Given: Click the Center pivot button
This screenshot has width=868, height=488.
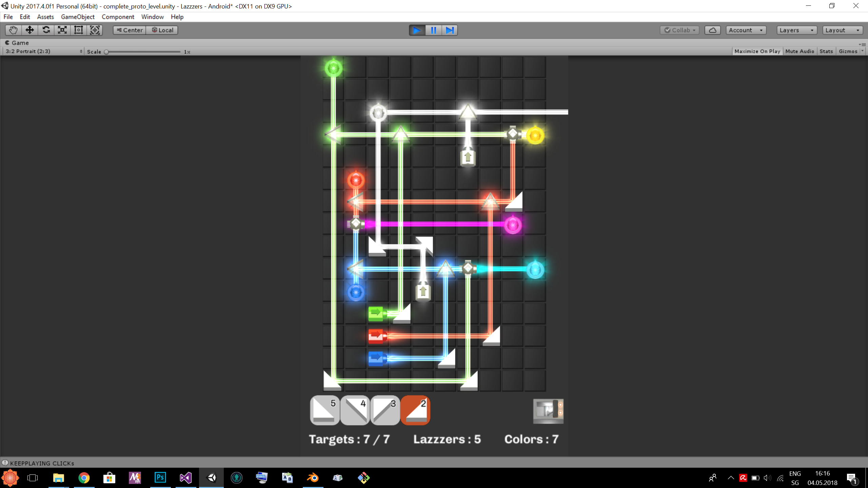Looking at the screenshot, I should click(130, 30).
